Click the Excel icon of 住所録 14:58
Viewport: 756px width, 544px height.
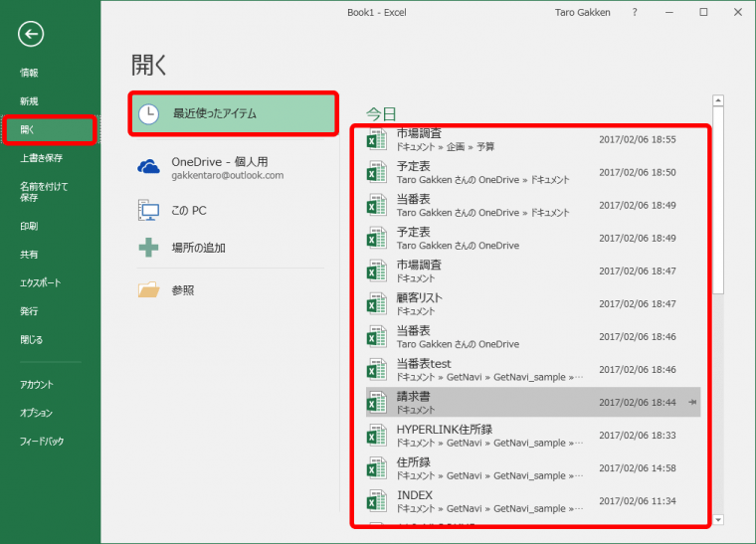click(x=377, y=467)
